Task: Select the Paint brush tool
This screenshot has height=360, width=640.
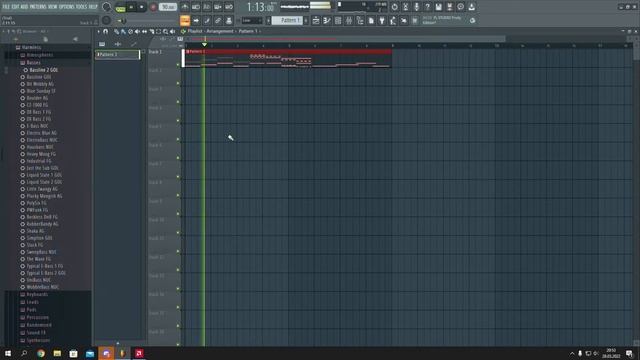Action: point(123,31)
